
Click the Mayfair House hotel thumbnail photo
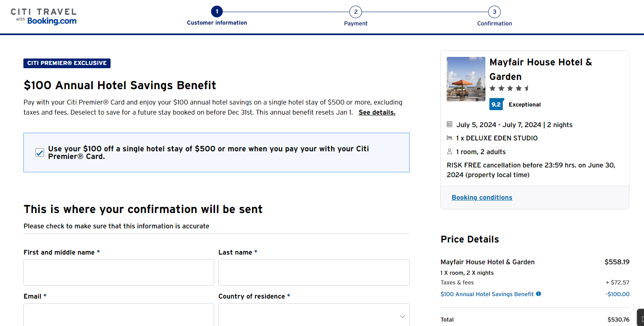[466, 79]
